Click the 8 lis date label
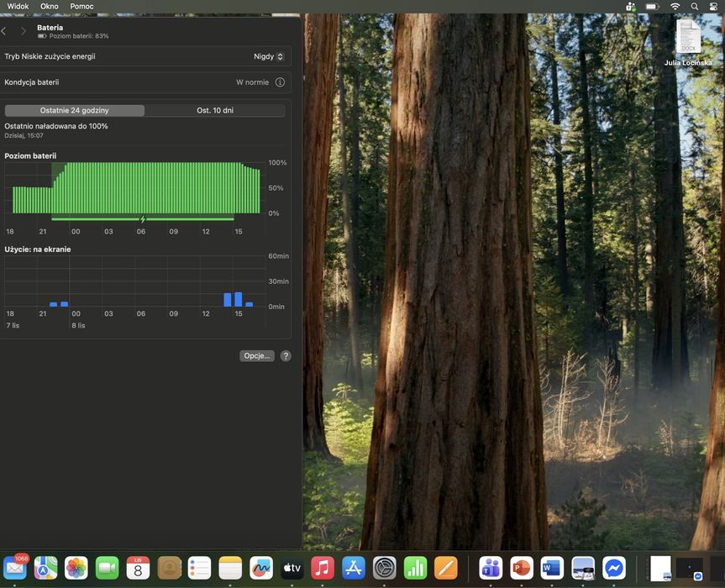The width and height of the screenshot is (725, 588). [78, 325]
